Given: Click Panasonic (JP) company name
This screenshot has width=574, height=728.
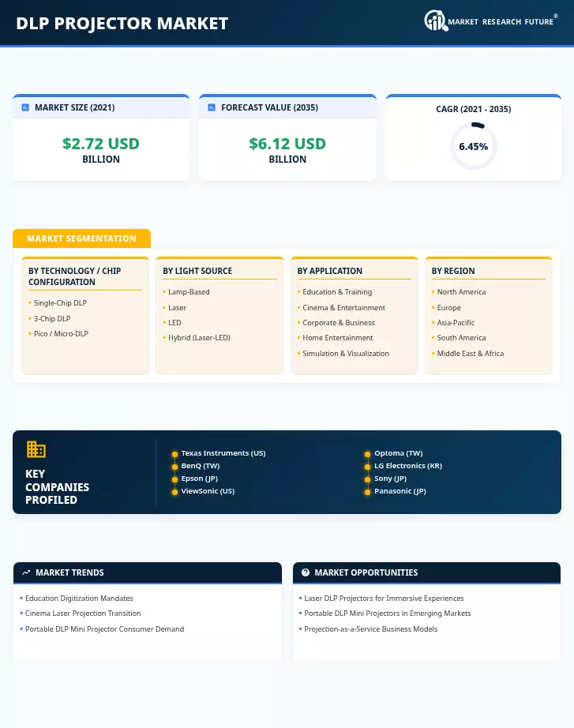Looking at the screenshot, I should [x=400, y=491].
